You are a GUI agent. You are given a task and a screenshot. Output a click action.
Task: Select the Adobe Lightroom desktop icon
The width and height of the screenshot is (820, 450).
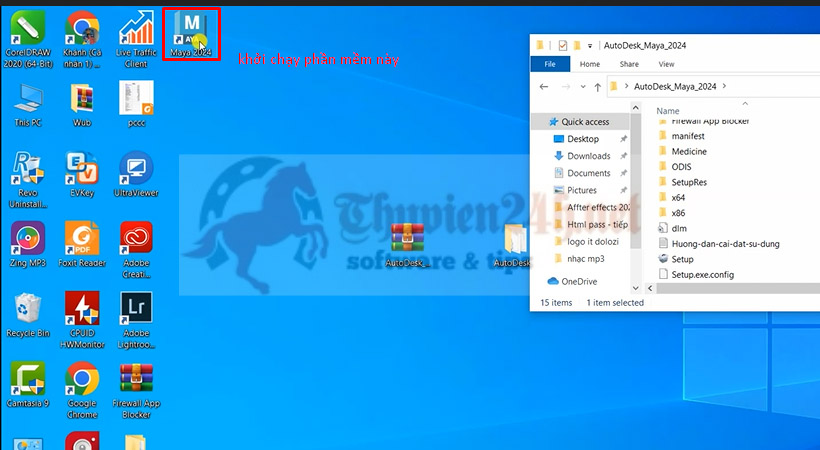tap(136, 312)
